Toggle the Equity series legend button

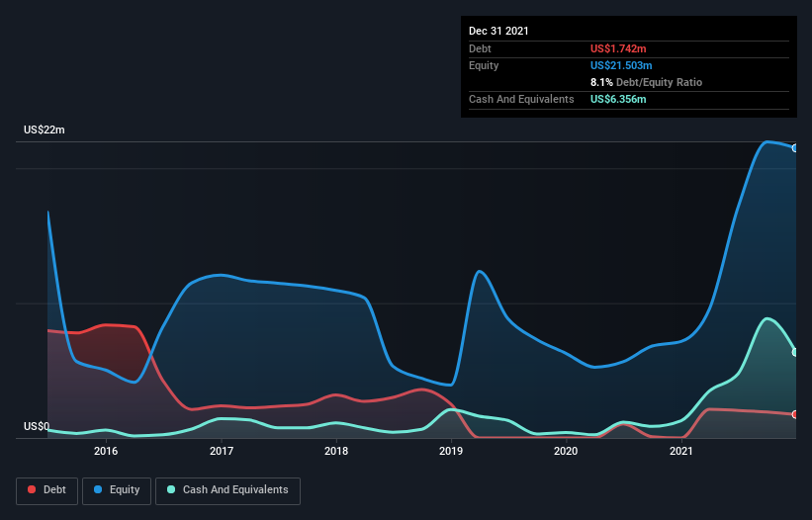tap(117, 490)
